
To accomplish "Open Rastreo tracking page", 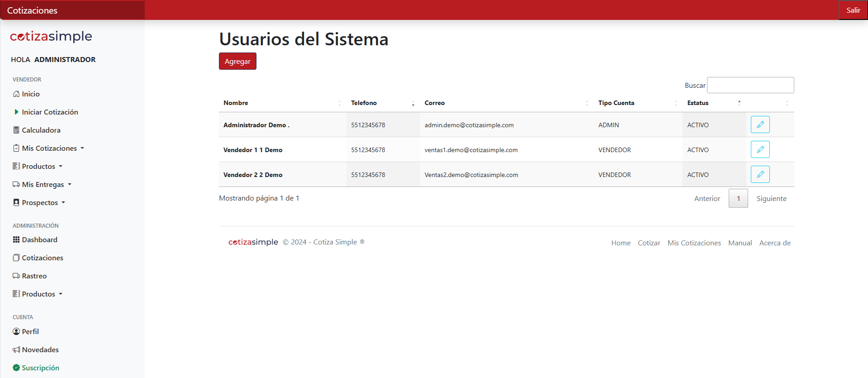I will 34,276.
